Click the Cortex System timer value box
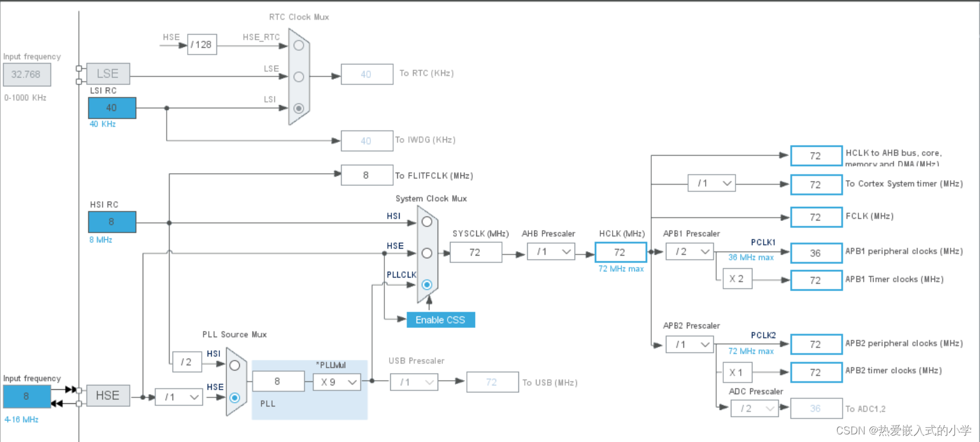Image resolution: width=980 pixels, height=442 pixels. [816, 185]
